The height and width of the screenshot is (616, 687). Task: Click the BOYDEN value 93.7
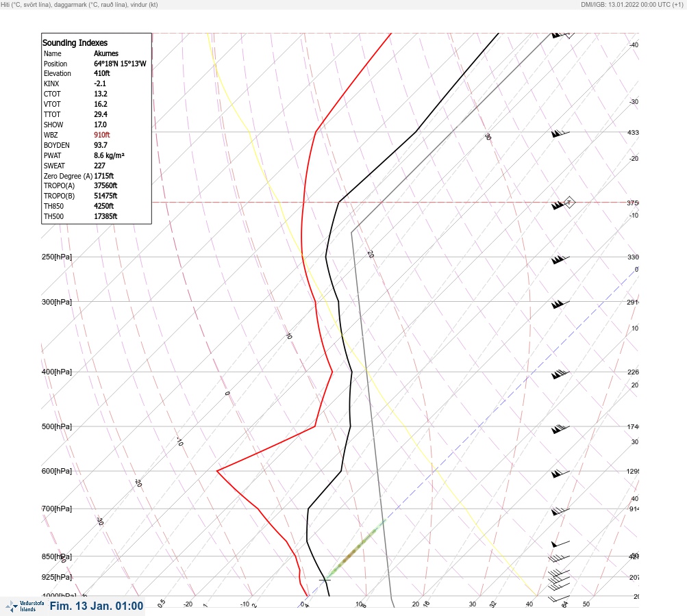click(x=100, y=145)
